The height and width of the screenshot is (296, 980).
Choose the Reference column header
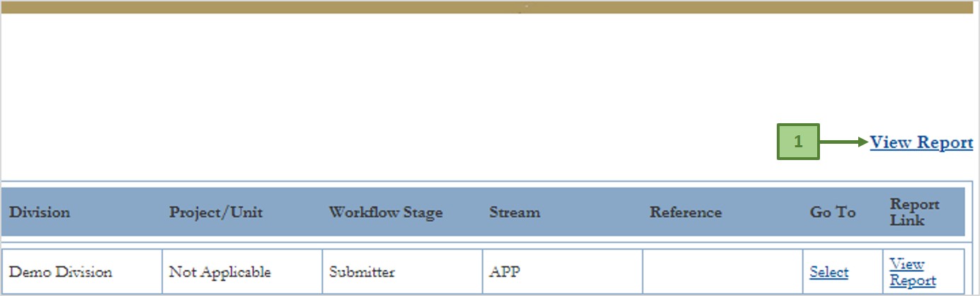685,212
